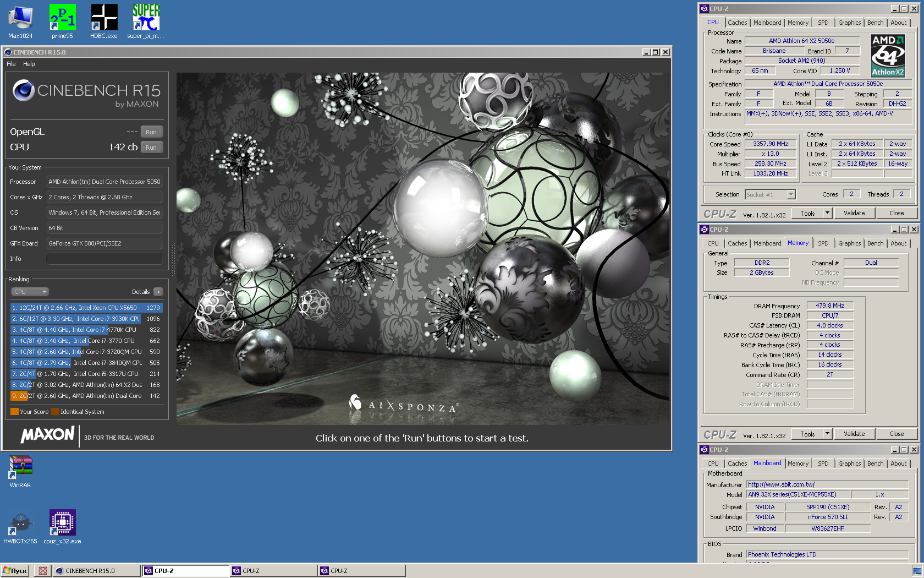Switch to About tab in top CPU-Z window
The width and height of the screenshot is (924, 578).
(898, 23)
